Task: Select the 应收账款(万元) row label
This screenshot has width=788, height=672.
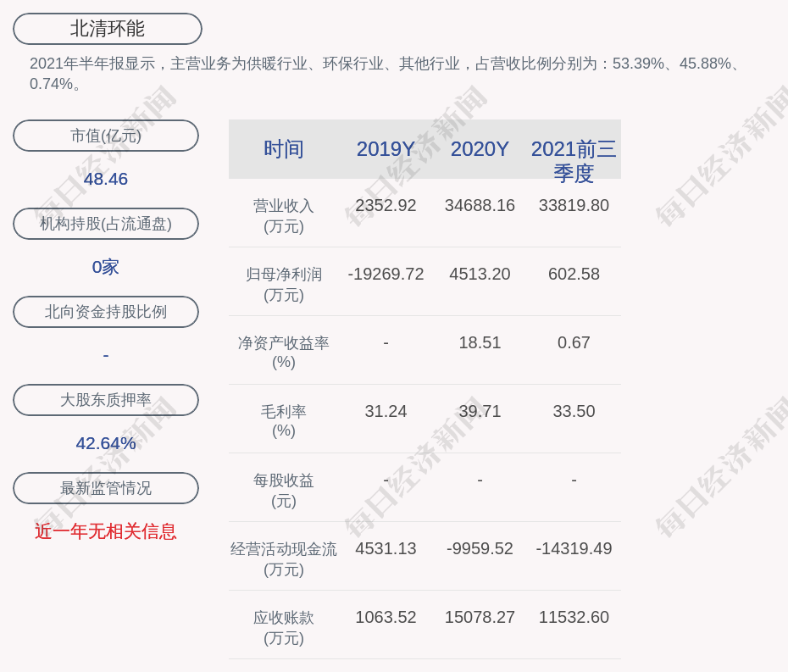Action: tap(283, 628)
